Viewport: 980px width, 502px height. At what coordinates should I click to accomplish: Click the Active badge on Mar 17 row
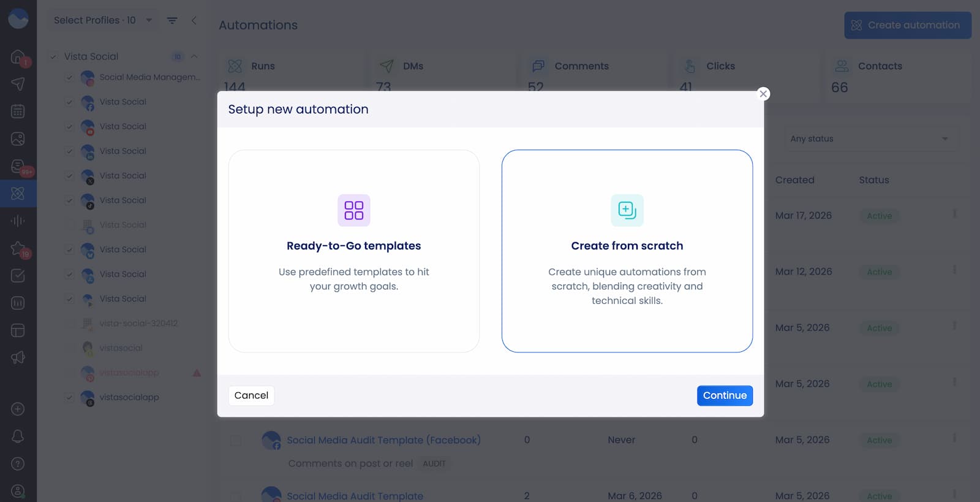click(x=879, y=216)
